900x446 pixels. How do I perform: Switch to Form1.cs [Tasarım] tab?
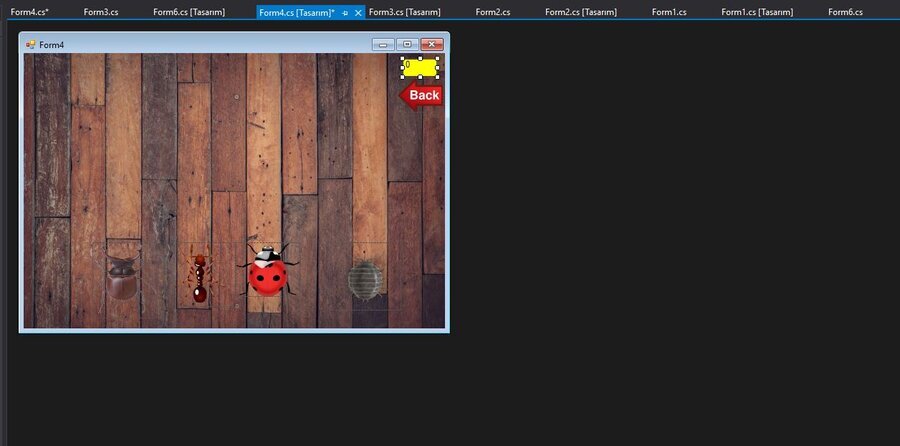point(757,12)
